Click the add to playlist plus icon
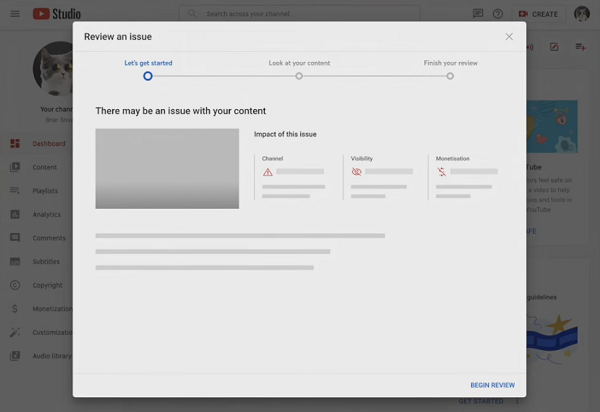600x412 pixels. point(580,47)
